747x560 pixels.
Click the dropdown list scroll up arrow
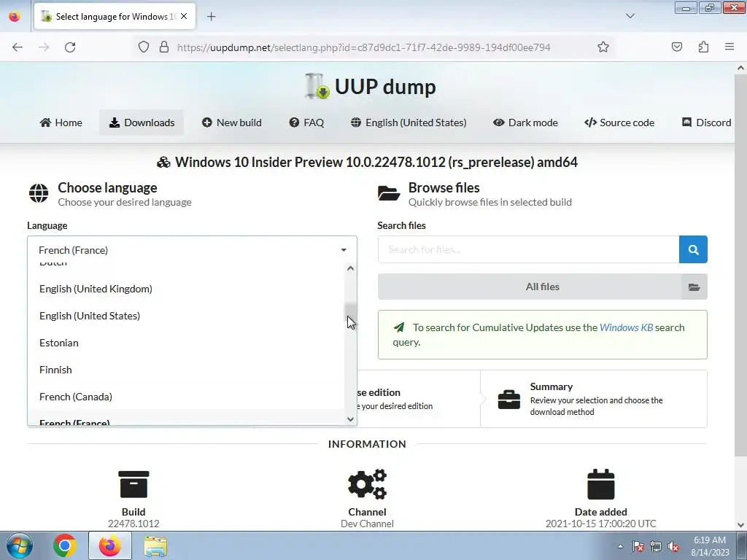coord(351,268)
